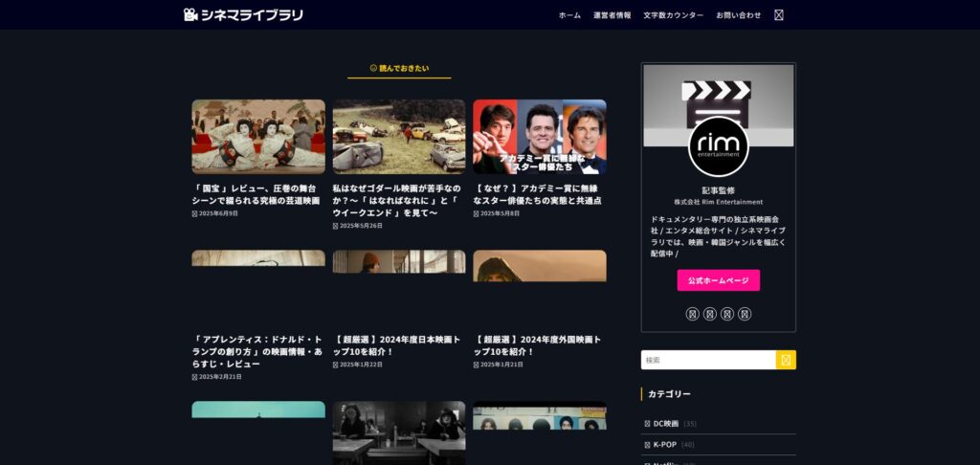
Task: Click the yellow search submit button
Action: (x=786, y=360)
